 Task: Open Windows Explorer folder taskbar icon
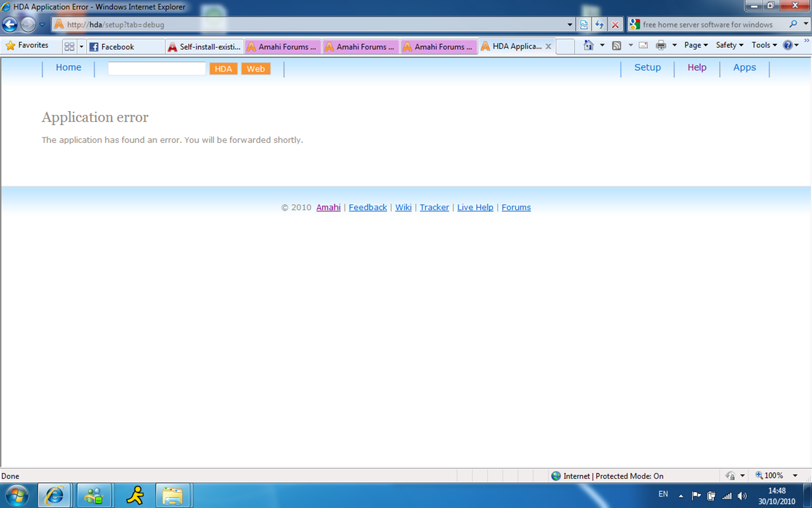pyautogui.click(x=173, y=495)
